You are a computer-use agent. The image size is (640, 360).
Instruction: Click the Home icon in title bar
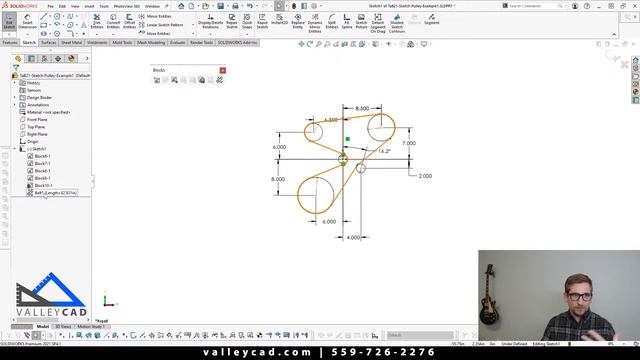[181, 6]
